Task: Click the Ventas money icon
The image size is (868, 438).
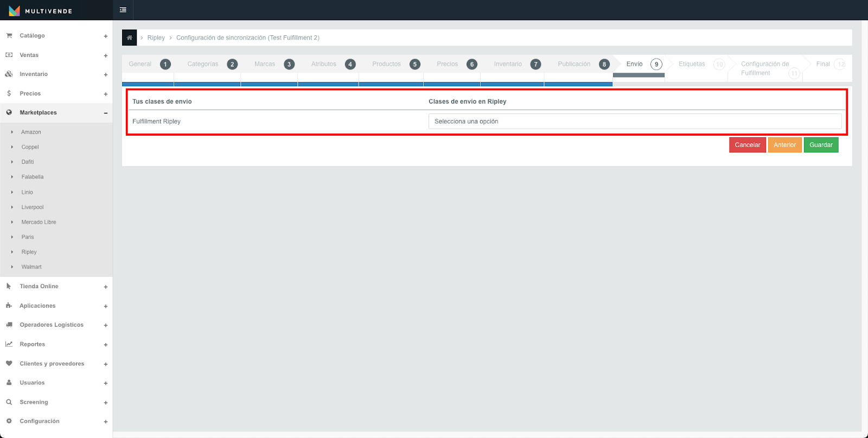Action: [x=9, y=55]
